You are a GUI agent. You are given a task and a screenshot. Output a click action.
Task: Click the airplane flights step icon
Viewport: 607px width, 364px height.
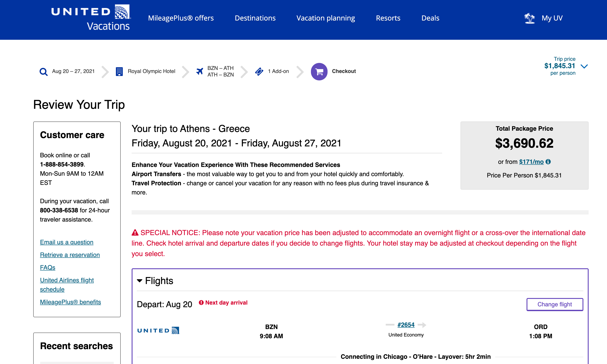pyautogui.click(x=200, y=71)
